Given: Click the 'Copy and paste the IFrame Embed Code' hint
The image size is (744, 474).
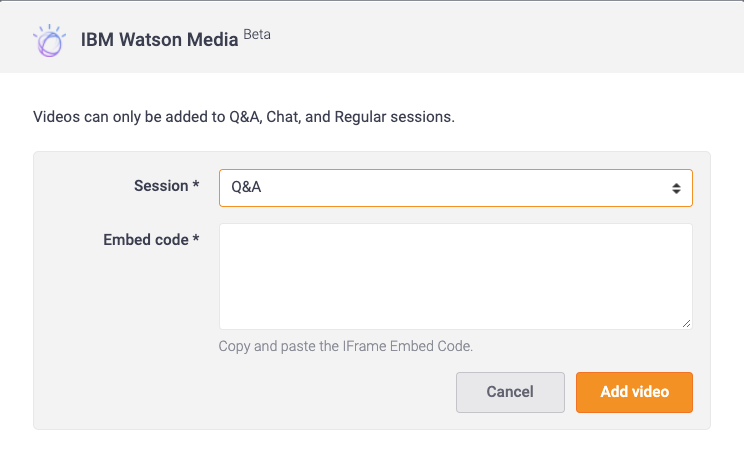Looking at the screenshot, I should pyautogui.click(x=345, y=346).
